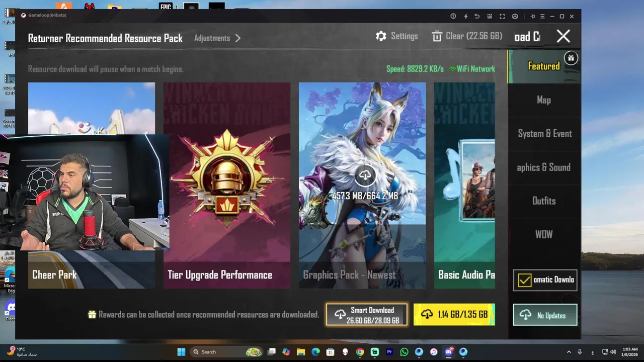Open the key mapping keyboard icon
The image size is (644, 362).
click(490, 16)
